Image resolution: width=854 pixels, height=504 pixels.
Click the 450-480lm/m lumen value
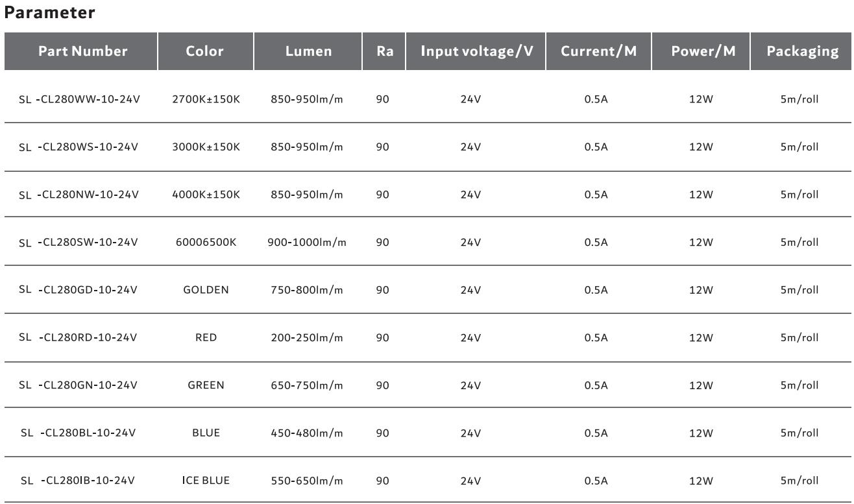pyautogui.click(x=306, y=433)
